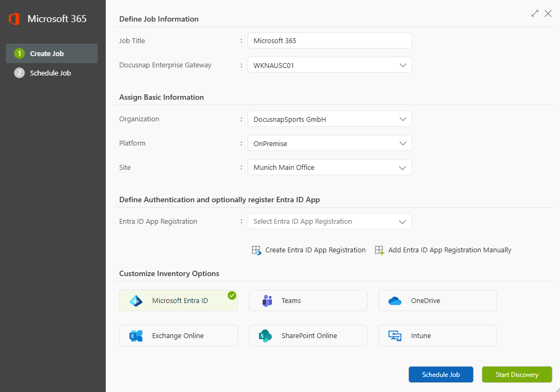Deselect the Microsoft Entra ID inventory option

178,300
